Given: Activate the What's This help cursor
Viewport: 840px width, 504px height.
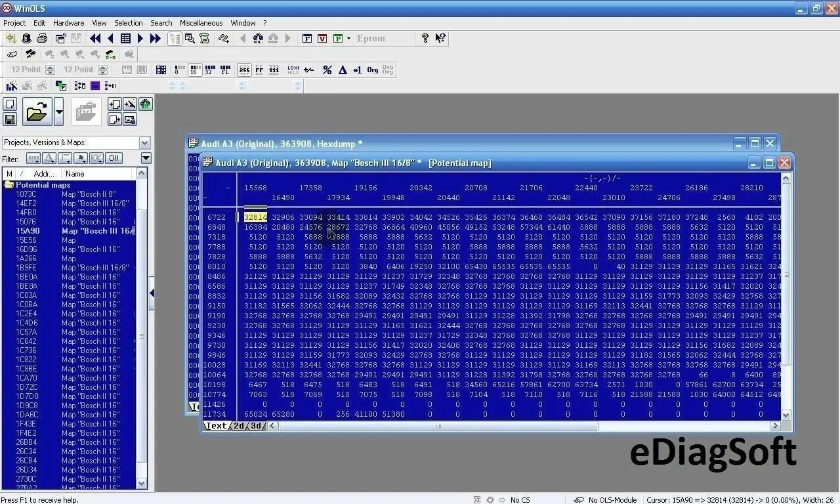Looking at the screenshot, I should [440, 39].
